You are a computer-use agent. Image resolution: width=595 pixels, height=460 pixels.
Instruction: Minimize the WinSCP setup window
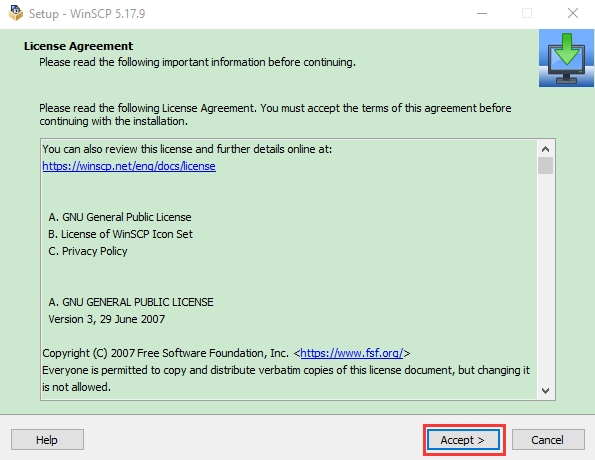click(x=482, y=13)
